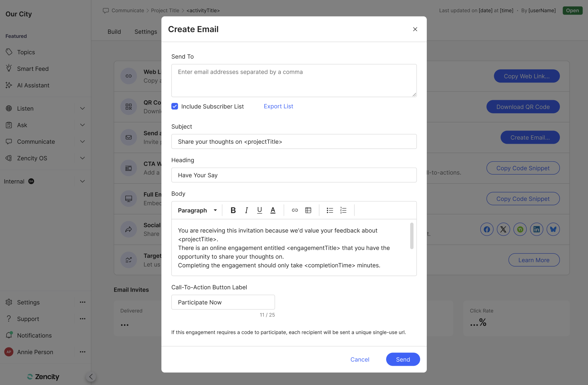
Task: Expand the Zencity OS sidebar section
Action: click(82, 158)
